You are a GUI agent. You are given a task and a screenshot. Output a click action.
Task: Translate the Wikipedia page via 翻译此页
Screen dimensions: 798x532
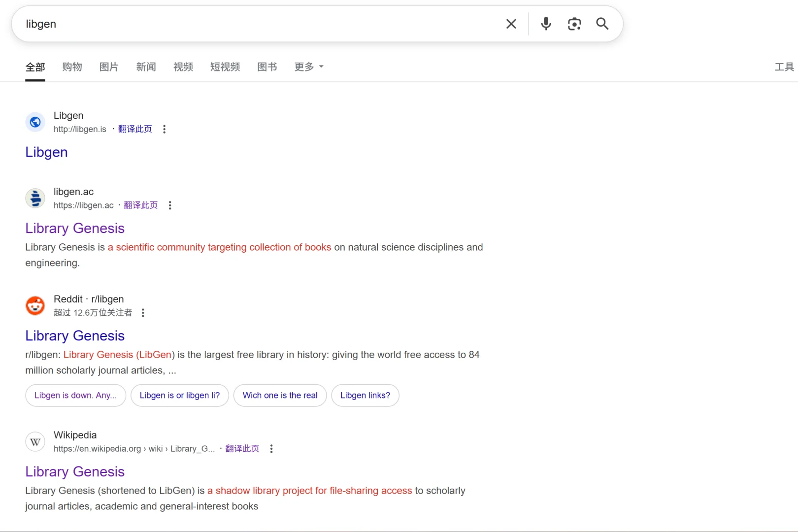242,449
